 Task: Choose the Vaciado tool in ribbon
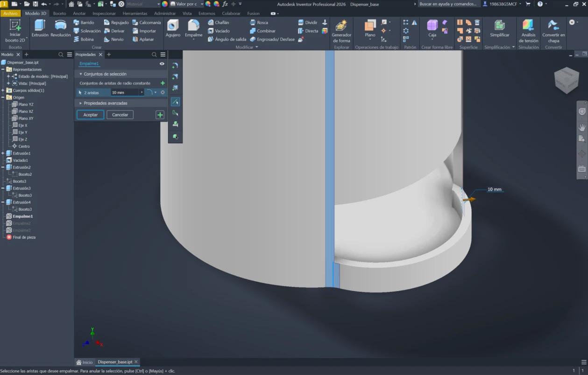point(219,31)
